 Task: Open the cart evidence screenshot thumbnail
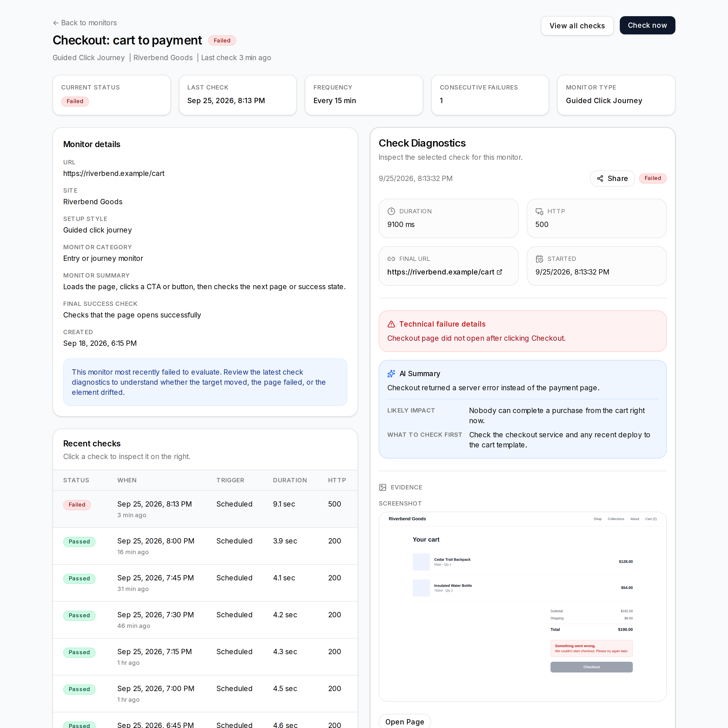point(522,606)
